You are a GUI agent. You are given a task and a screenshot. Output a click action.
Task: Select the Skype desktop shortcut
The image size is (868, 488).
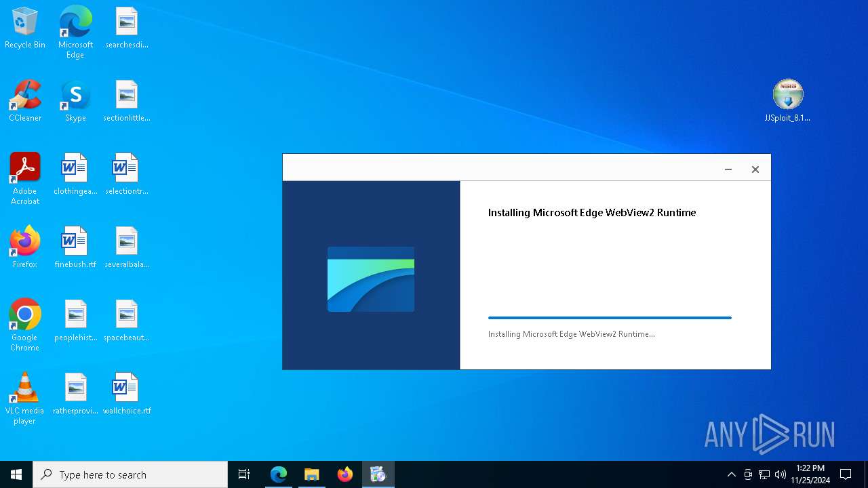[75, 102]
